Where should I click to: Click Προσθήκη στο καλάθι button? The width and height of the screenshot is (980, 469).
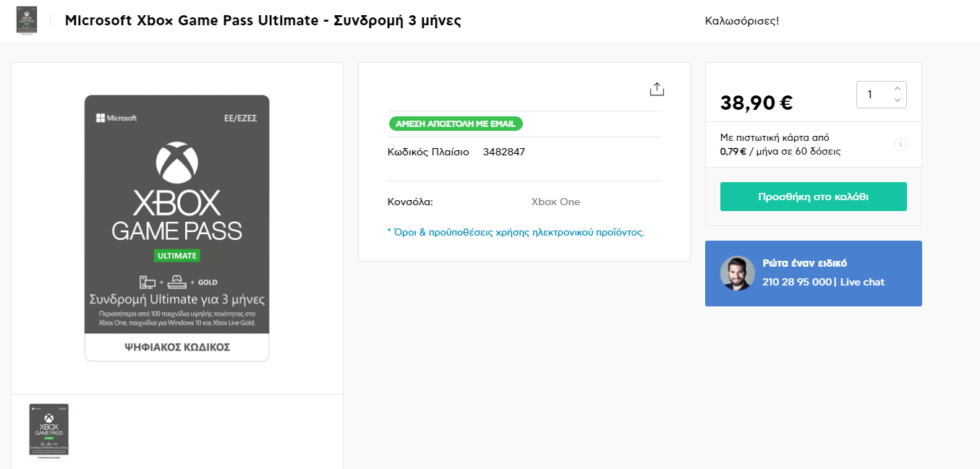[x=813, y=197]
